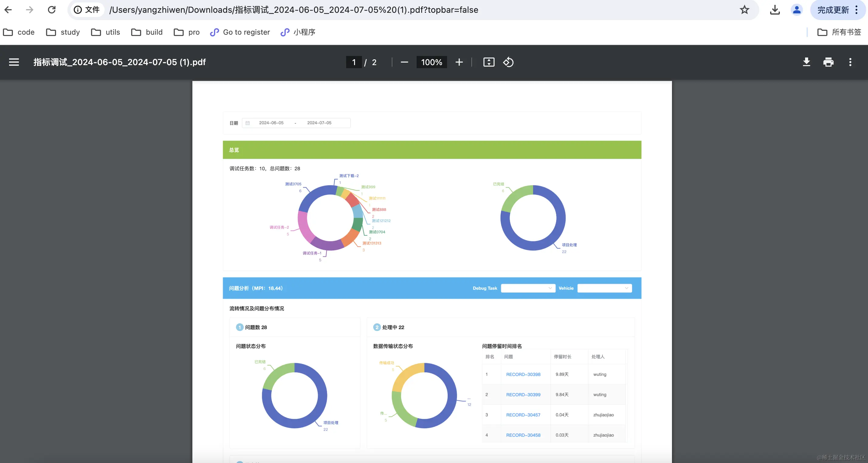Click the fit to page icon
The image size is (868, 463).
(x=489, y=62)
